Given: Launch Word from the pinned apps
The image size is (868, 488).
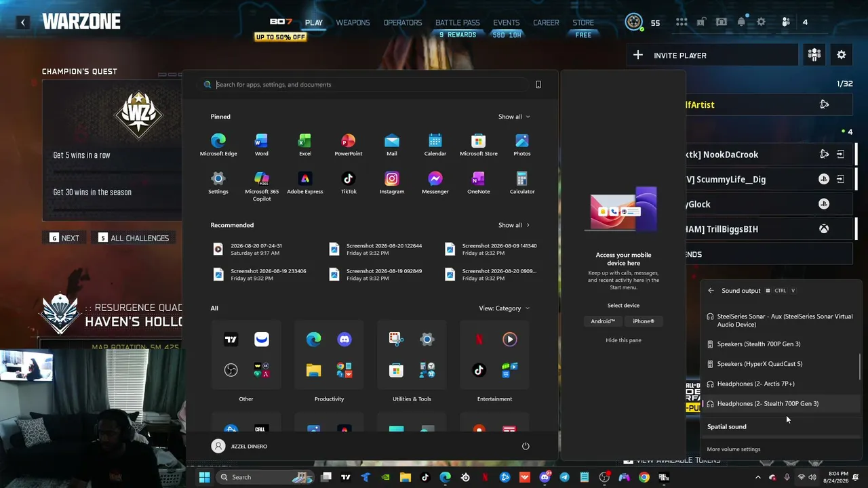Looking at the screenshot, I should pos(261,145).
